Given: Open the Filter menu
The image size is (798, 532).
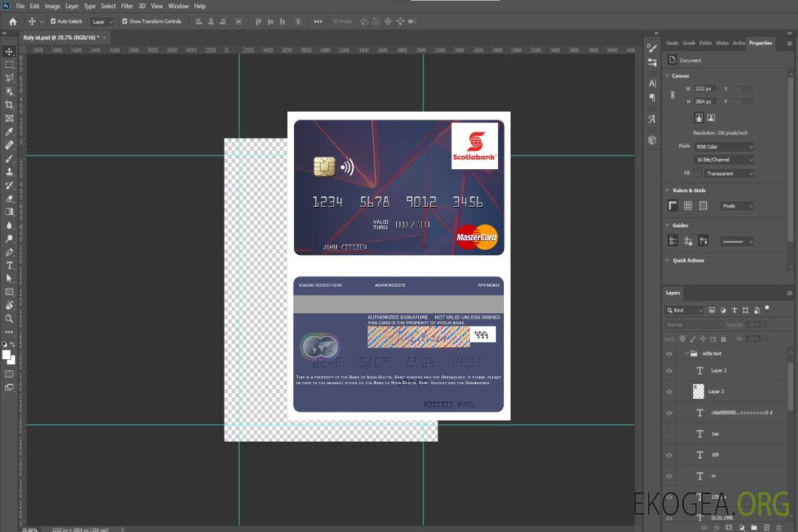Looking at the screenshot, I should pyautogui.click(x=127, y=6).
